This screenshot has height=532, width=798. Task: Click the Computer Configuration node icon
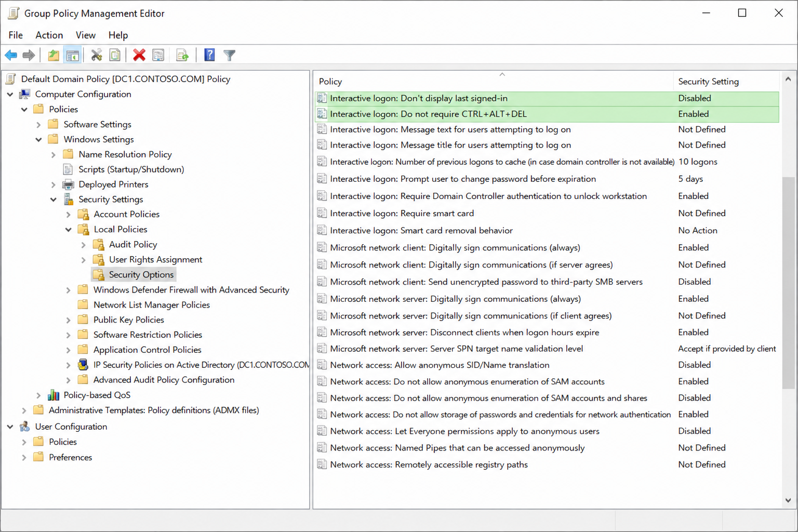(x=24, y=94)
